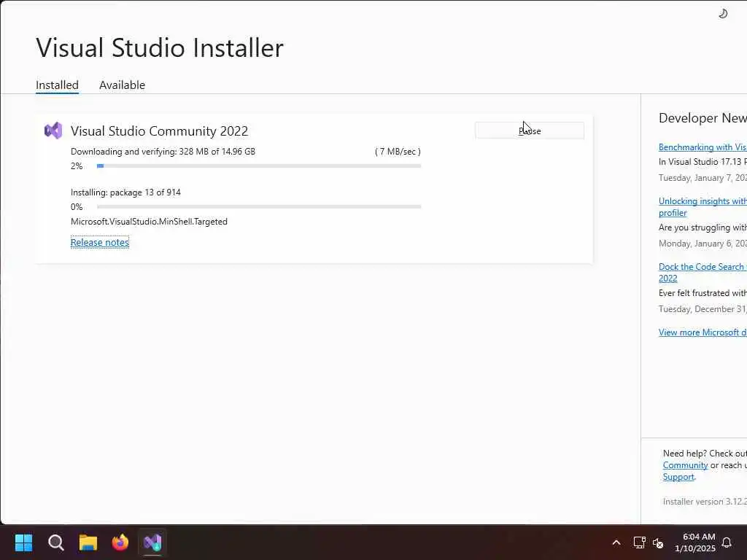
Task: Open the Unlocking insights profiler article
Action: (x=703, y=206)
